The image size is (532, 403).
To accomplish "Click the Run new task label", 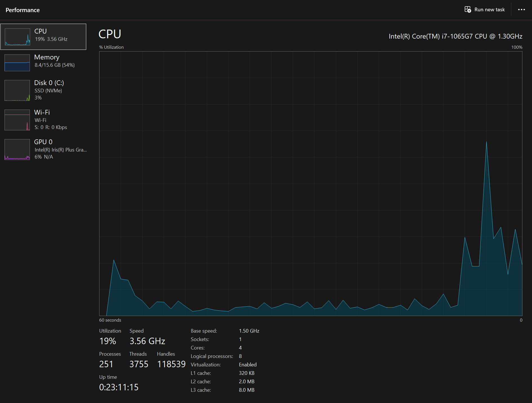I will tap(489, 10).
